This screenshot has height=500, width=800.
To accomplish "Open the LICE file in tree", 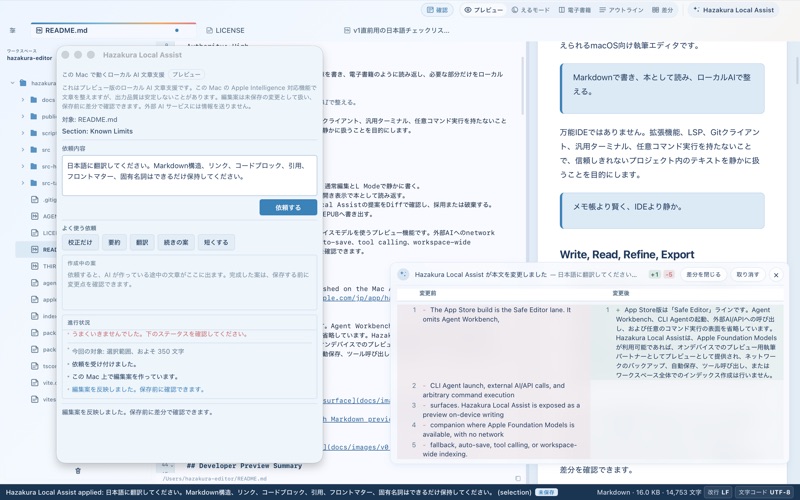I will 44,233.
